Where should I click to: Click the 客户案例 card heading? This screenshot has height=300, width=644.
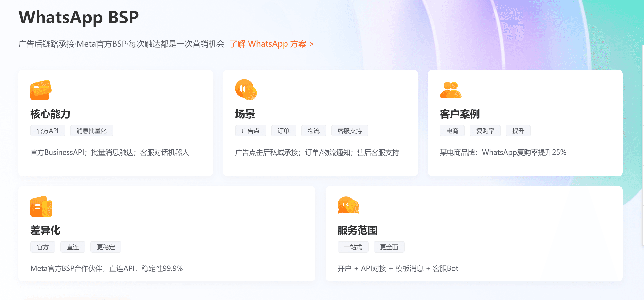(460, 114)
